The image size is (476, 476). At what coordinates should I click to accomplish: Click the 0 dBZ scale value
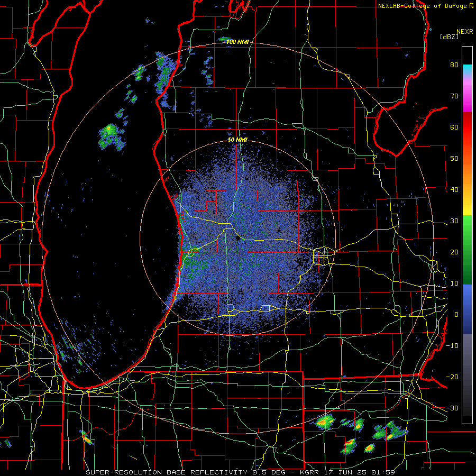pos(456,315)
